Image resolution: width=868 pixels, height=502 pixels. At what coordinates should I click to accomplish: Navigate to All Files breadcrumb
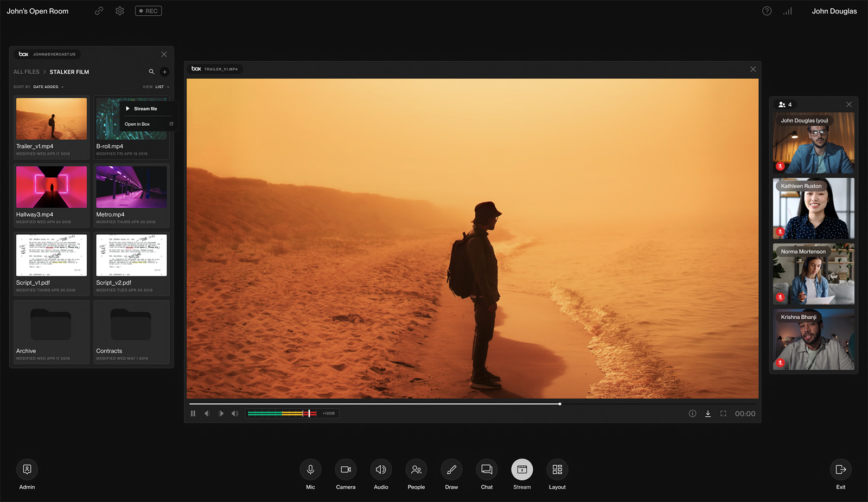pyautogui.click(x=26, y=72)
